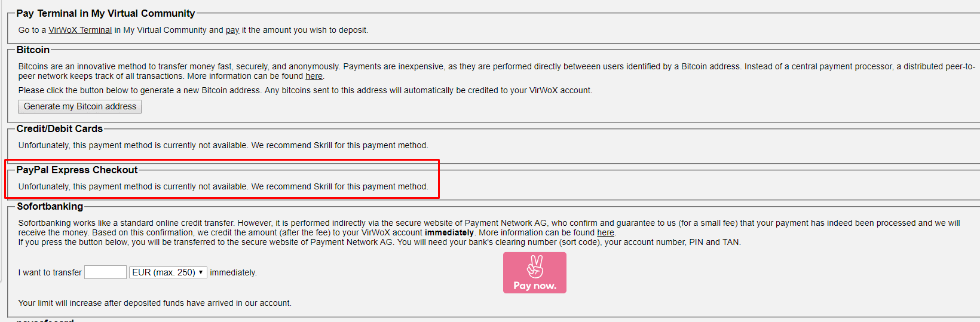Click the PayPal Express Checkout heading
The height and width of the screenshot is (322, 980).
point(77,170)
